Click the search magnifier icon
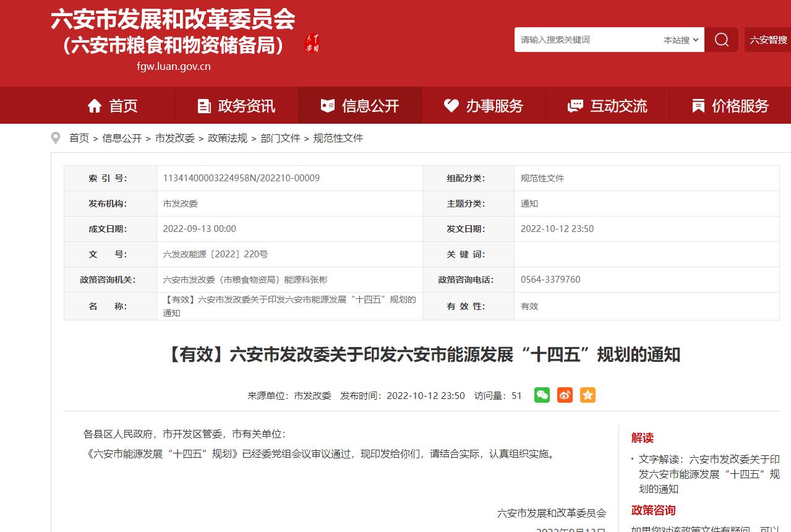Image resolution: width=791 pixels, height=532 pixels. pyautogui.click(x=721, y=39)
